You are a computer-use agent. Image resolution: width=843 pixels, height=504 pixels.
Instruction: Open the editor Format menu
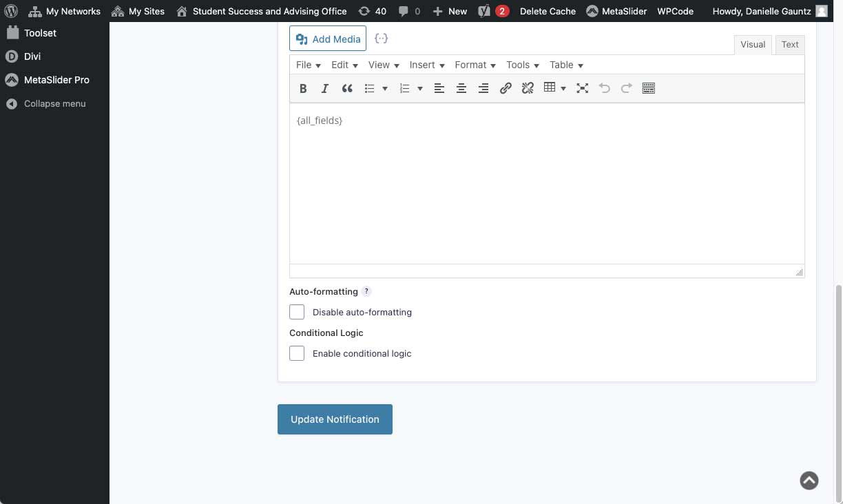pos(475,65)
